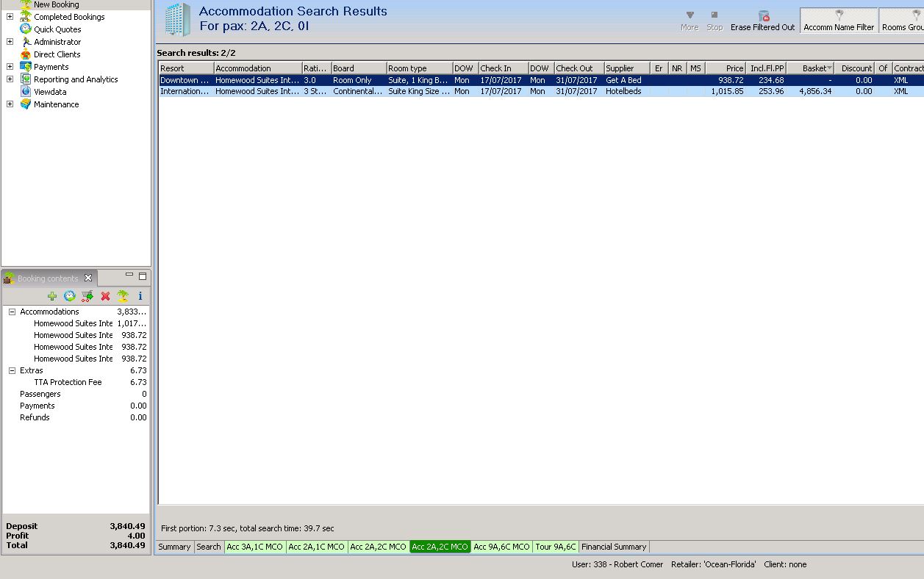924x579 pixels.
Task: Collapse the Extras group in Booking contents
Action: coord(12,370)
